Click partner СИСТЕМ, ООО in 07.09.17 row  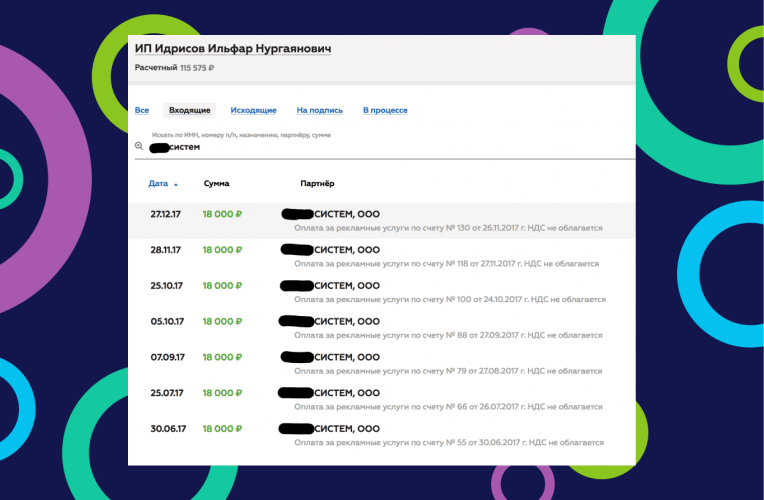coord(347,357)
